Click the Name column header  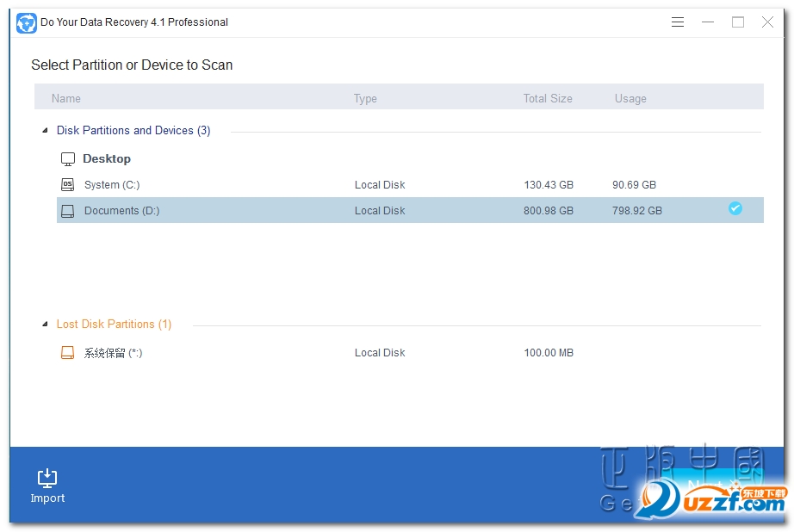coord(66,98)
